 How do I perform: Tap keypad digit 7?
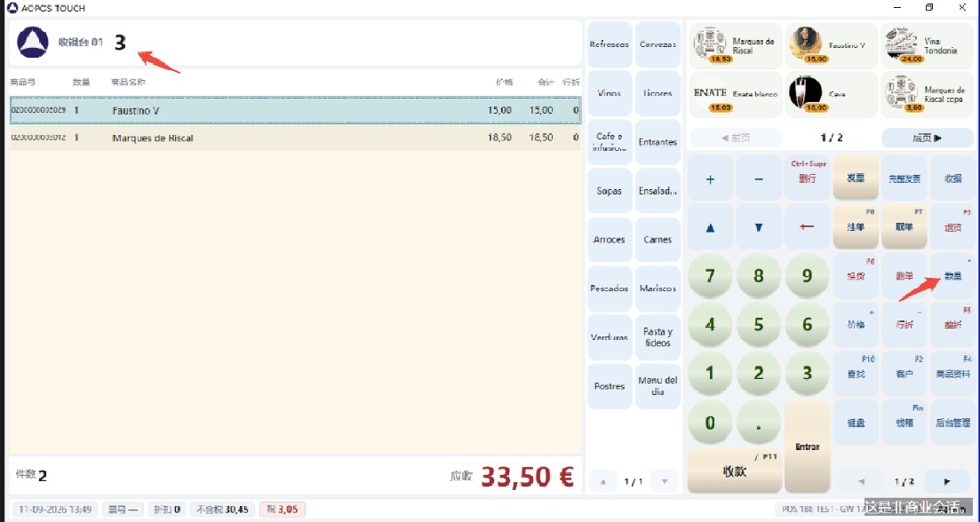tap(710, 275)
